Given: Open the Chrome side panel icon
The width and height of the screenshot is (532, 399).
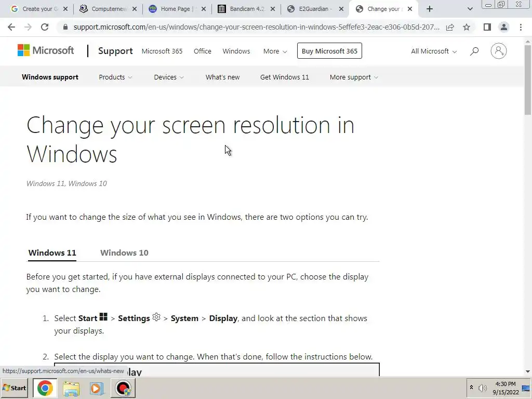Looking at the screenshot, I should click(x=487, y=27).
